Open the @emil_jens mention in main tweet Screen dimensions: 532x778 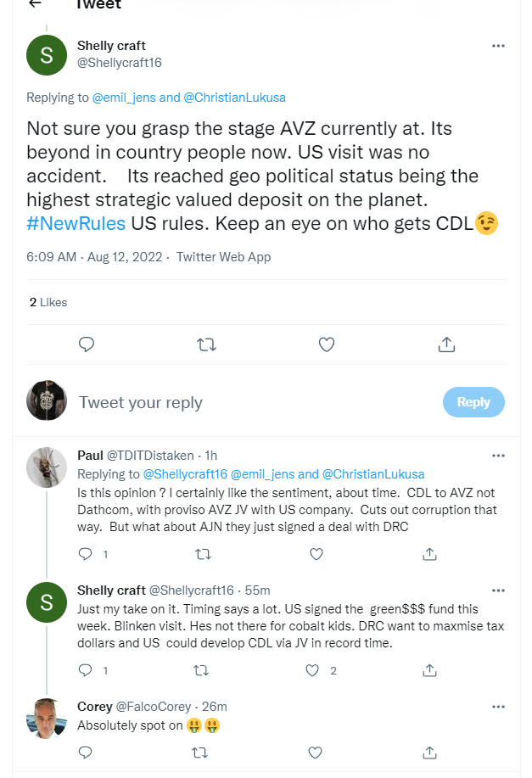click(x=135, y=98)
